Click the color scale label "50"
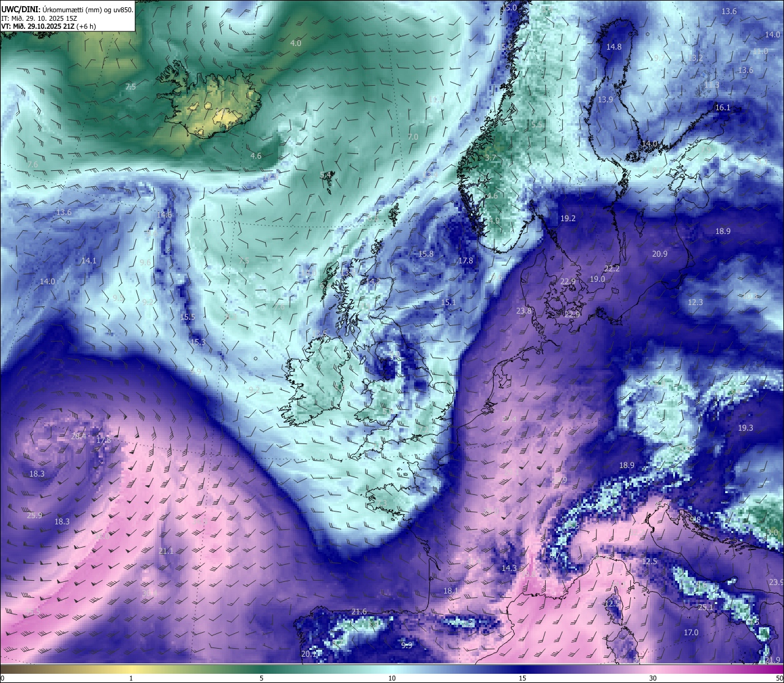 [779, 678]
